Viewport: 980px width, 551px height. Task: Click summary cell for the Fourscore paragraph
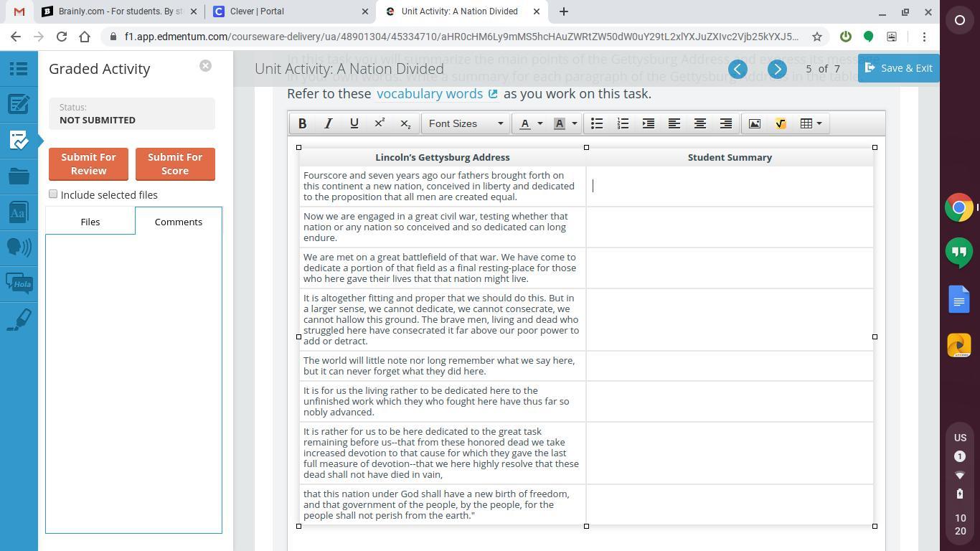(730, 187)
